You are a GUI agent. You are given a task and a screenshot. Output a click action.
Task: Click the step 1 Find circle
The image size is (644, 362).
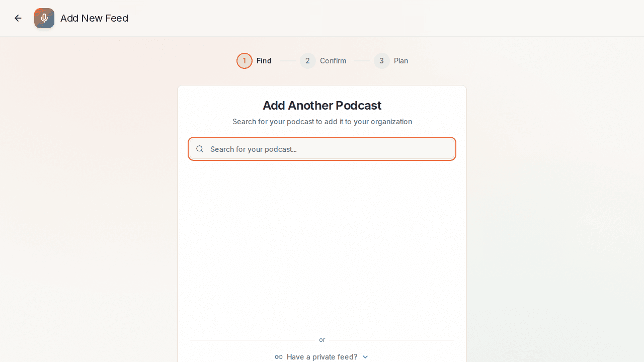point(245,60)
